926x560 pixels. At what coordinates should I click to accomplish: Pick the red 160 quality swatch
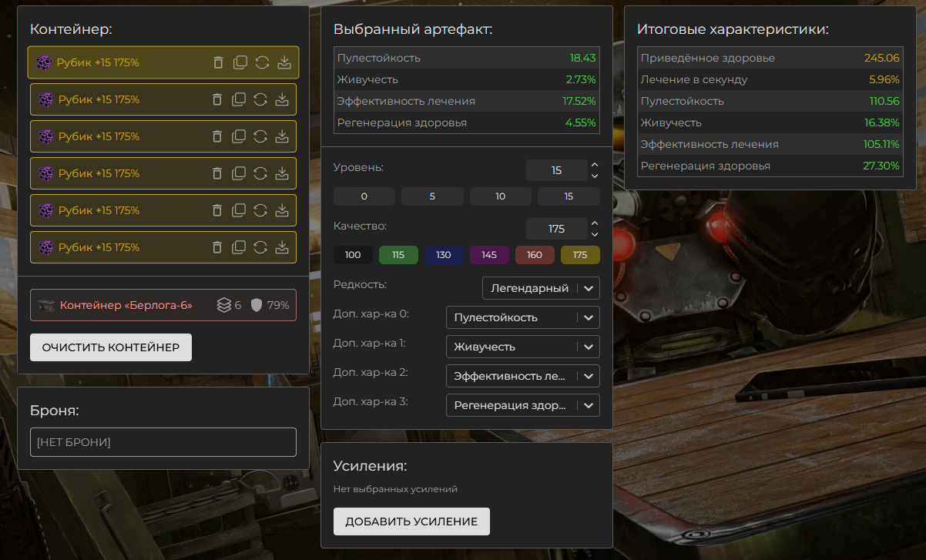[x=535, y=255]
